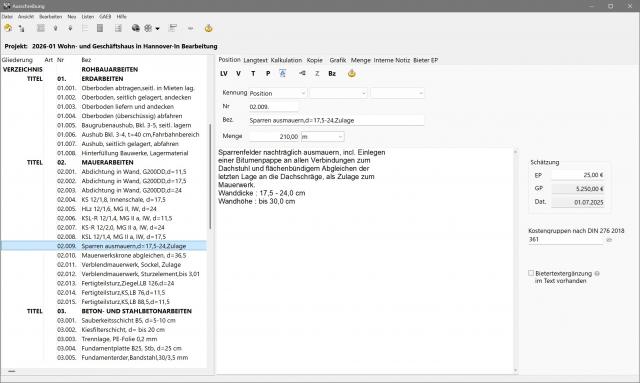Click the bold T title icon

(253, 73)
